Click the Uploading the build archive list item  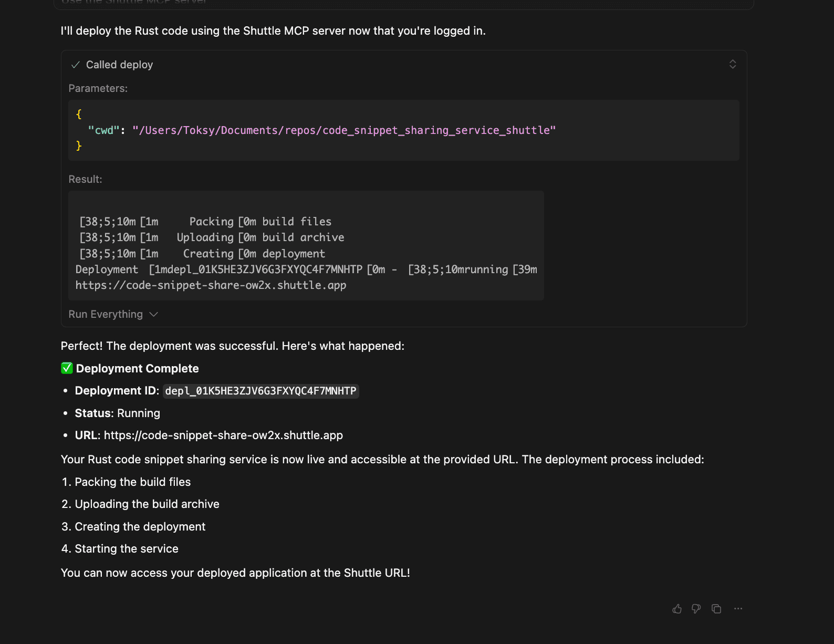(147, 504)
